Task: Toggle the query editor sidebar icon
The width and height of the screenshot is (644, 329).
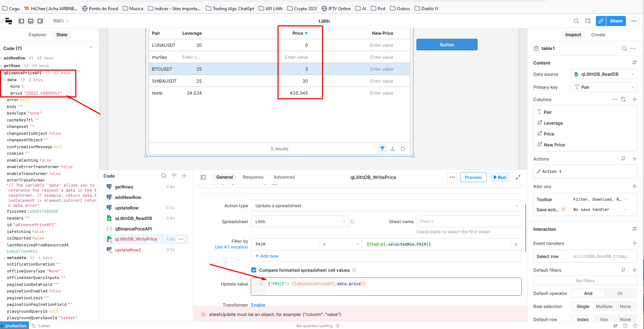Action: (x=203, y=177)
